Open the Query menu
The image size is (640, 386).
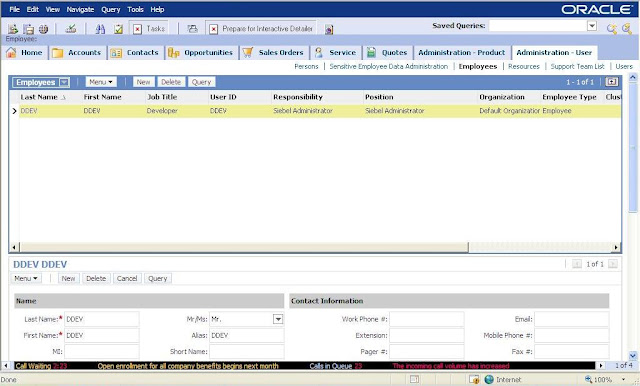pyautogui.click(x=111, y=9)
